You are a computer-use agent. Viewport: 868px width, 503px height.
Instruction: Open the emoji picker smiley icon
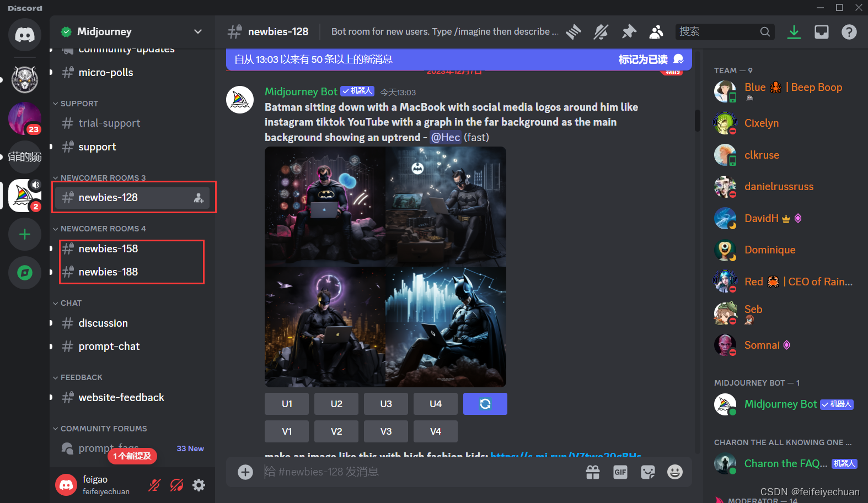(675, 472)
